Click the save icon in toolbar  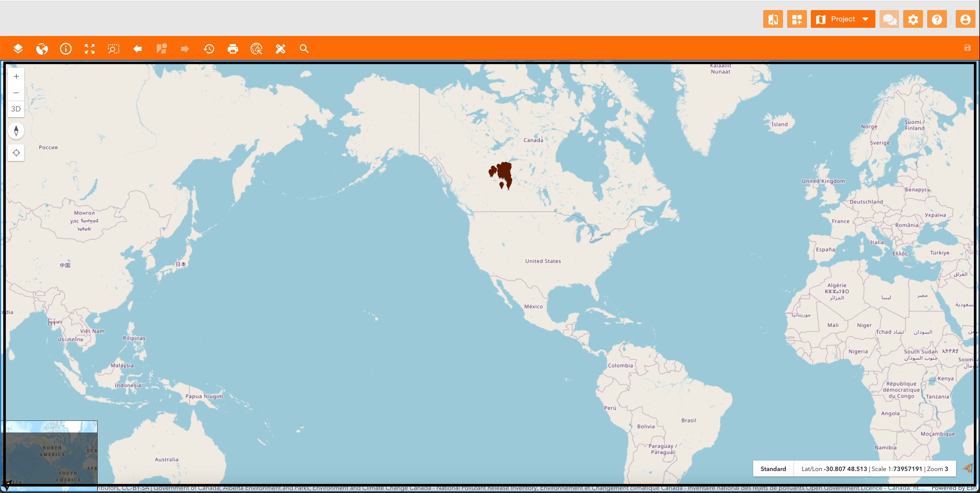tap(967, 48)
